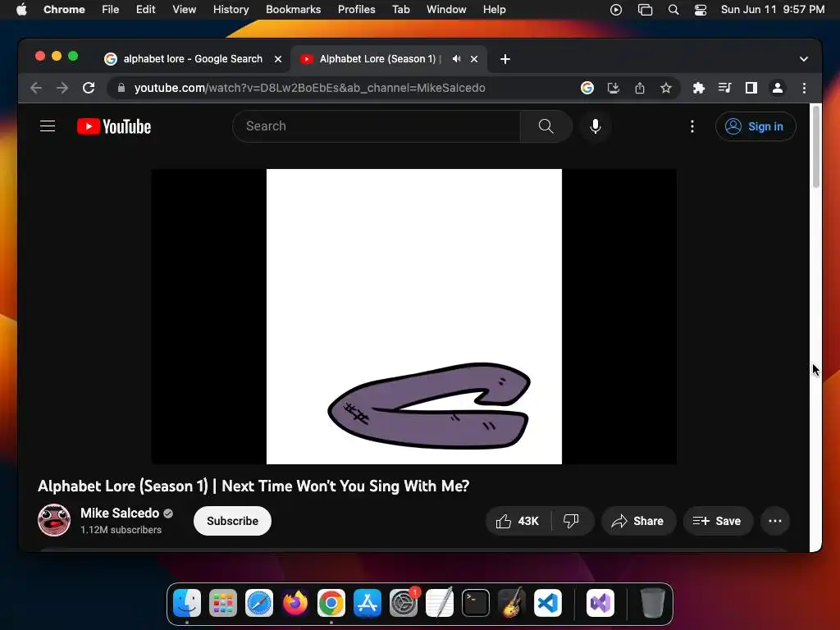Screen dimensions: 840x630
Task: Close the alphabet lore Google Search tab
Action: coord(278,59)
